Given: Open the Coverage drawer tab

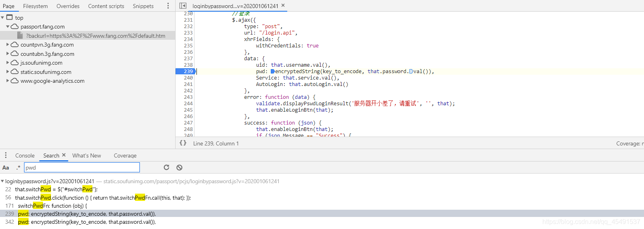Looking at the screenshot, I should tap(125, 155).
